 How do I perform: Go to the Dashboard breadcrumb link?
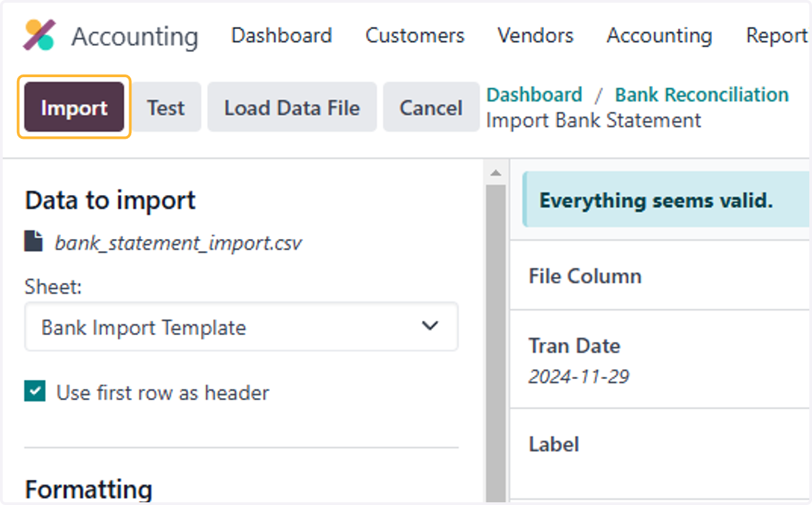535,95
